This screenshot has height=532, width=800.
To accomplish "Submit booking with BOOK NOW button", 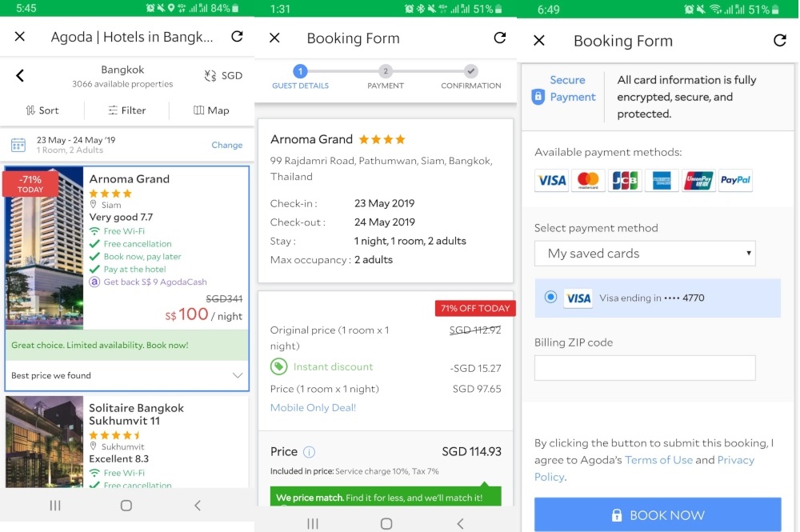I will 658,514.
